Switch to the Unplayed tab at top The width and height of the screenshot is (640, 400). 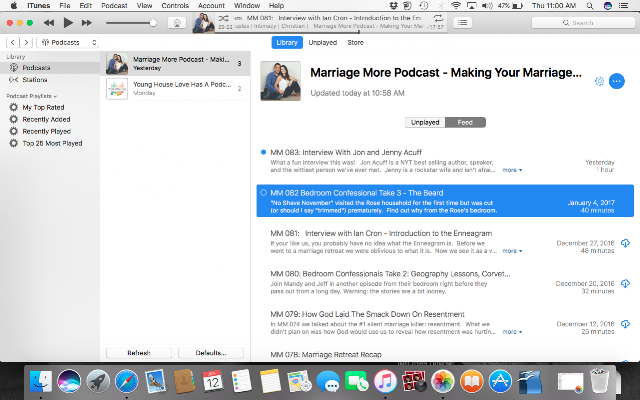pyautogui.click(x=322, y=42)
